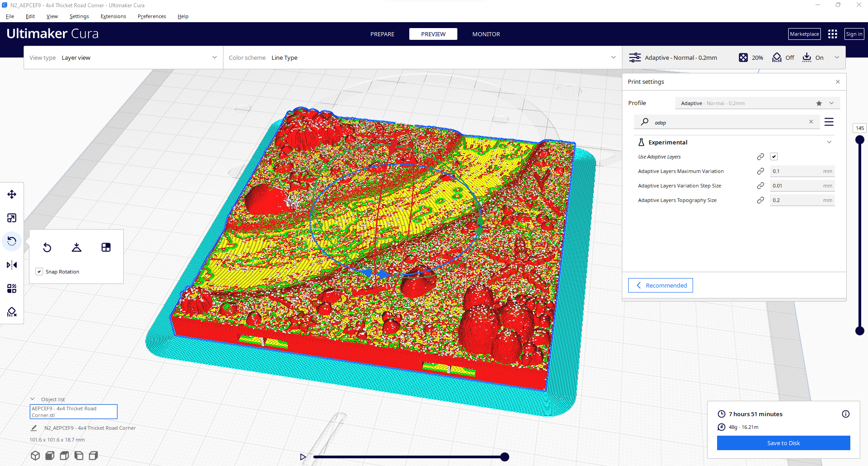Switch to front view camera icon
The height and width of the screenshot is (466, 868).
tap(50, 456)
